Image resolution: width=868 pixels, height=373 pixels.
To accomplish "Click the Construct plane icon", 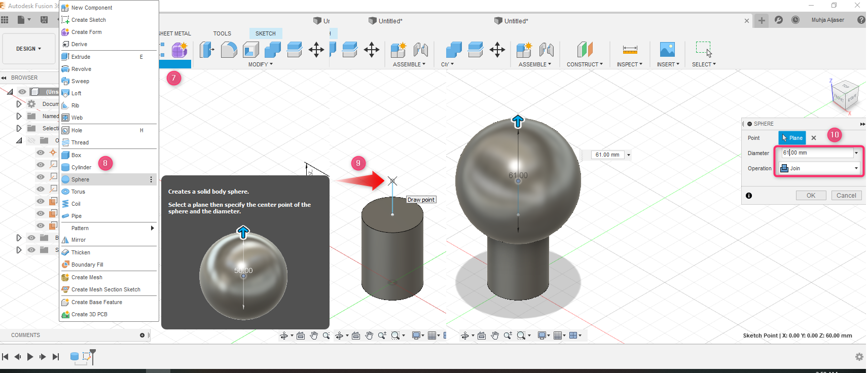I will (x=585, y=50).
